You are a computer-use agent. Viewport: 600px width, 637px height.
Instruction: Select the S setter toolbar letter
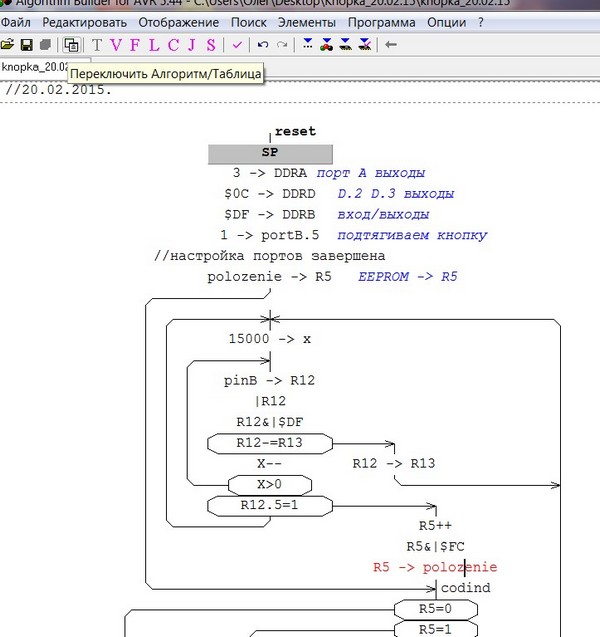[x=209, y=44]
